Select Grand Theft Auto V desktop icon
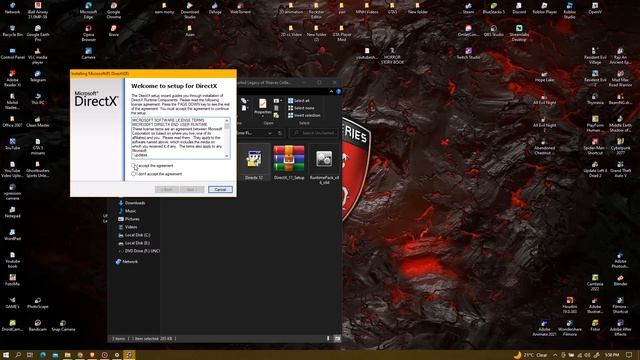640x360 pixels. (620, 169)
